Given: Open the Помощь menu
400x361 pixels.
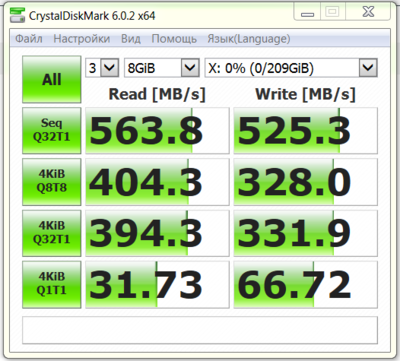Looking at the screenshot, I should click(x=174, y=39).
